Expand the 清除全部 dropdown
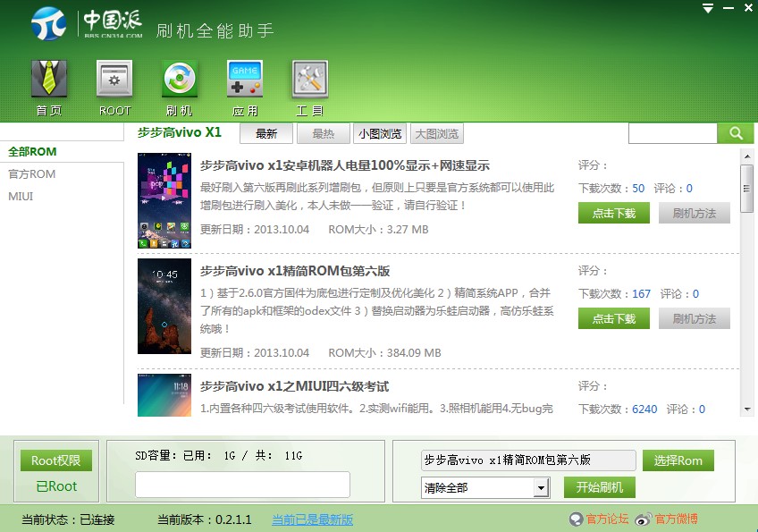 (542, 488)
